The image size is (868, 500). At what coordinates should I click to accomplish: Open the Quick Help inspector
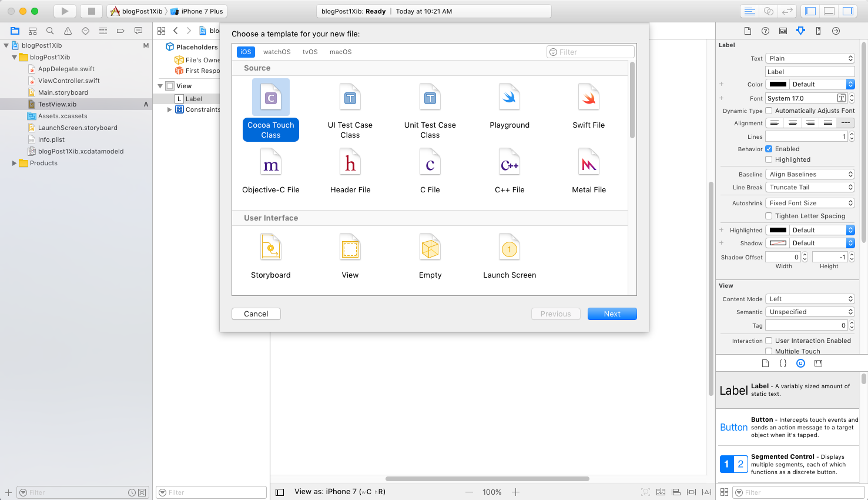coord(765,30)
